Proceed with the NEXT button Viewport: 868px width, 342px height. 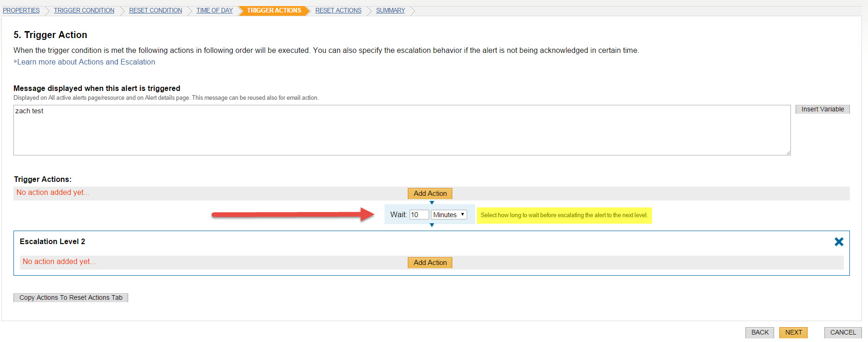pos(794,332)
